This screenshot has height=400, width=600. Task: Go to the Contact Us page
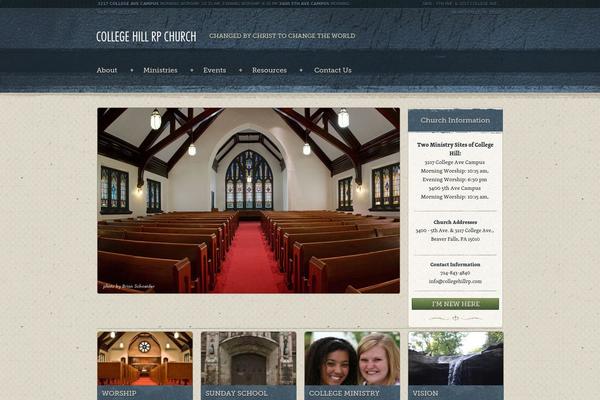click(x=333, y=70)
